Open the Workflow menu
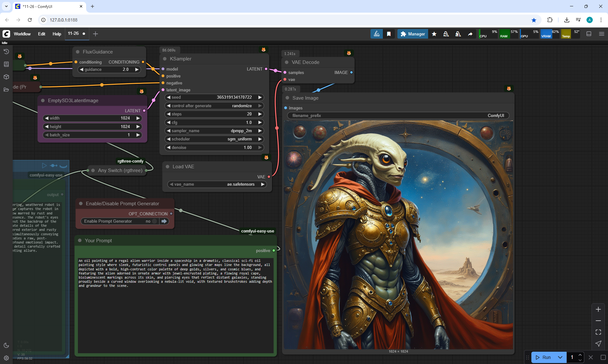This screenshot has width=608, height=364. (x=22, y=34)
